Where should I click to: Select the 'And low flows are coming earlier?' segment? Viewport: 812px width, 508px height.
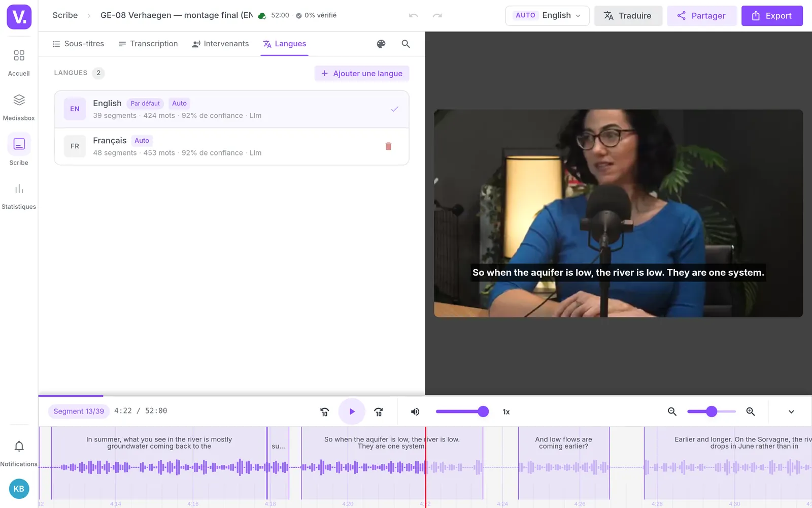click(x=563, y=462)
